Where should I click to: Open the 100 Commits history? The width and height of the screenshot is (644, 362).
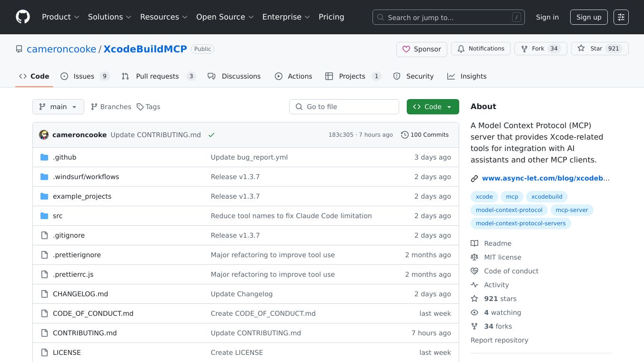(x=425, y=135)
